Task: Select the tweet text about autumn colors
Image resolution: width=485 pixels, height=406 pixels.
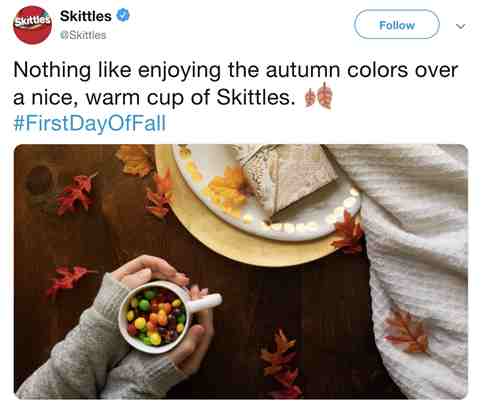Action: click(235, 84)
